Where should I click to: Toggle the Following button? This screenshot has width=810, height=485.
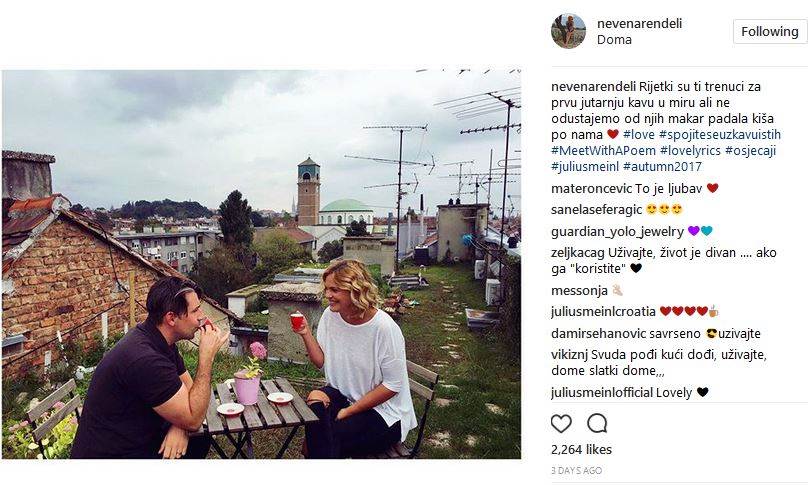tap(769, 32)
